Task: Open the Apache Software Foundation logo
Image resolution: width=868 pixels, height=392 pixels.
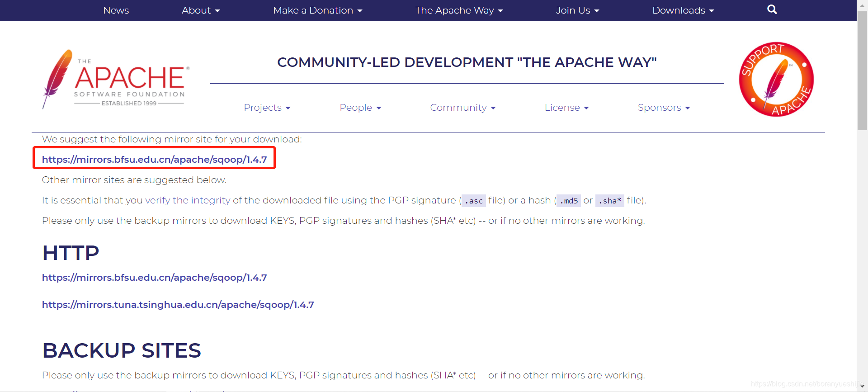Action: (x=116, y=79)
